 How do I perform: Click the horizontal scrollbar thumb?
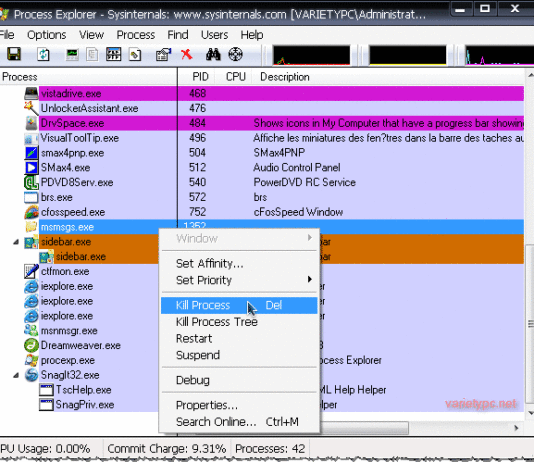coord(364,428)
